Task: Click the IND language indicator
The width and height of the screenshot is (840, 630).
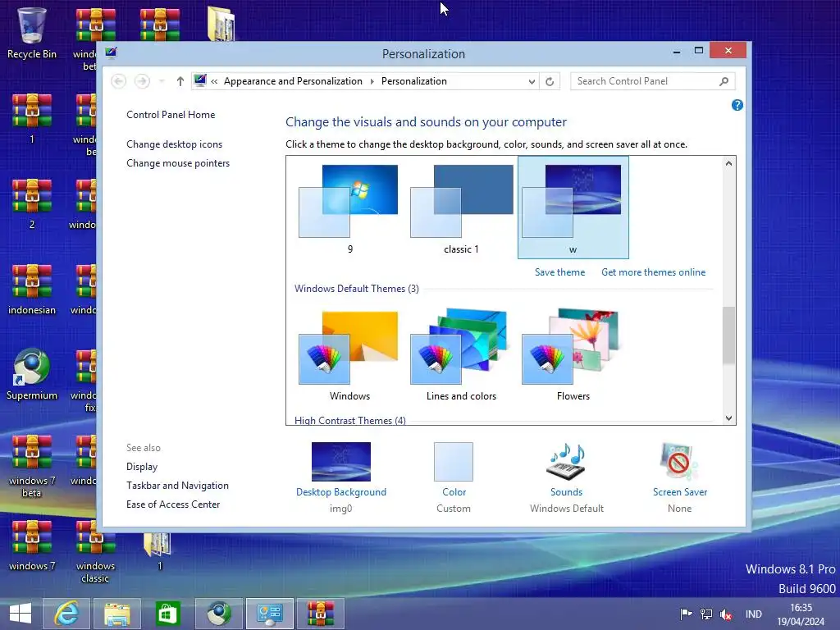Action: 753,614
